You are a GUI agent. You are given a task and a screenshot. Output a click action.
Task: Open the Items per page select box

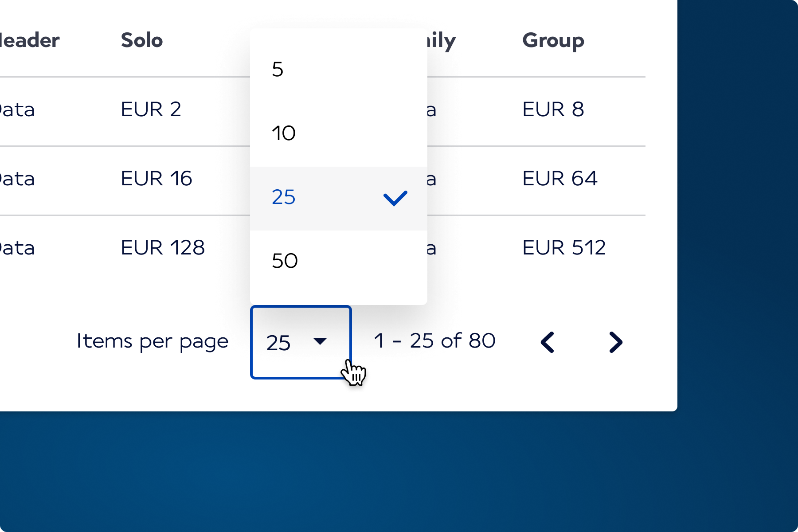(x=301, y=342)
